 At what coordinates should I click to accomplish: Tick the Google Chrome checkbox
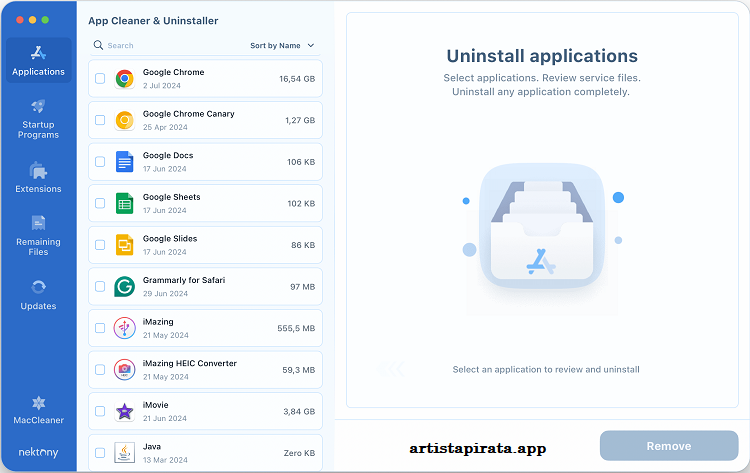[x=100, y=78]
